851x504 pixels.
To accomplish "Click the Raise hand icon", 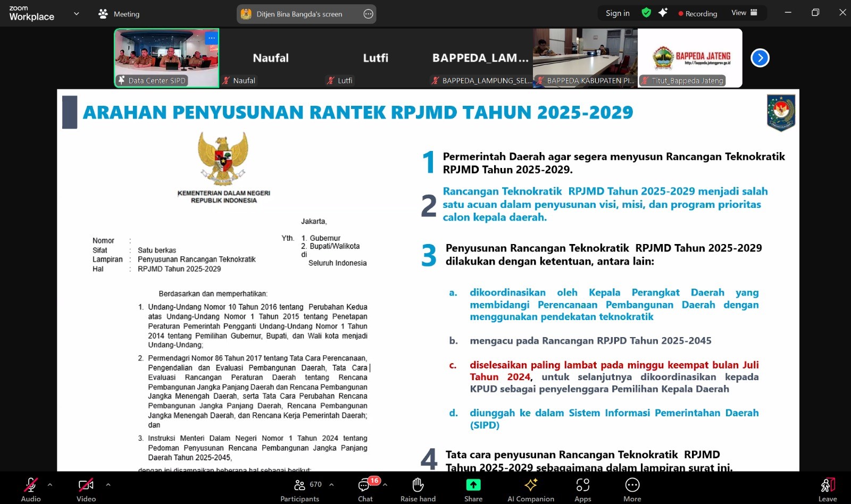I will point(418,484).
